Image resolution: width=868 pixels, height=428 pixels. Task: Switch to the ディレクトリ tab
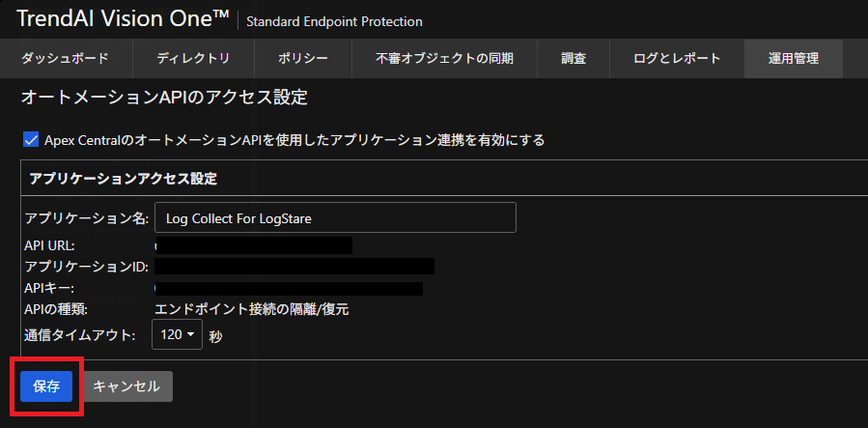coord(193,58)
